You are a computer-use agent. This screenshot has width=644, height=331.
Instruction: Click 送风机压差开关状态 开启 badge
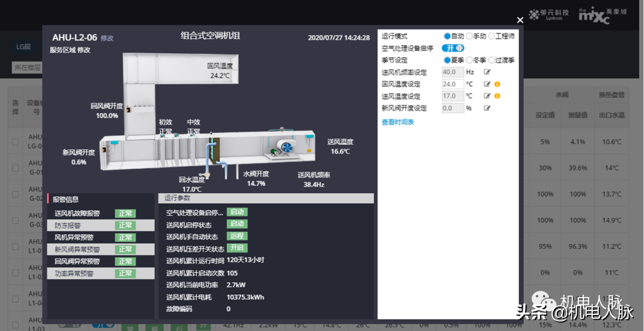pos(237,248)
